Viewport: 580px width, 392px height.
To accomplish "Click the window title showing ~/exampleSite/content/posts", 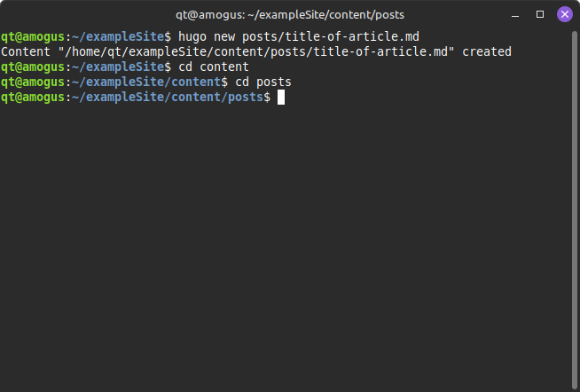I will pos(289,14).
